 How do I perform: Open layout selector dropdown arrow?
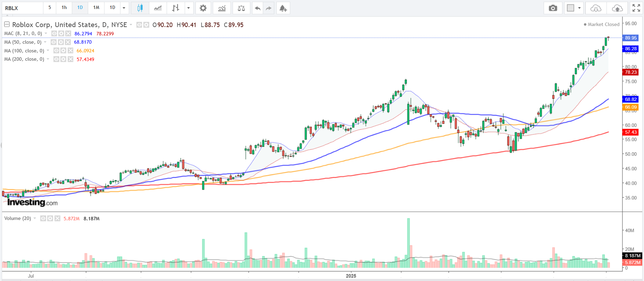click(579, 8)
